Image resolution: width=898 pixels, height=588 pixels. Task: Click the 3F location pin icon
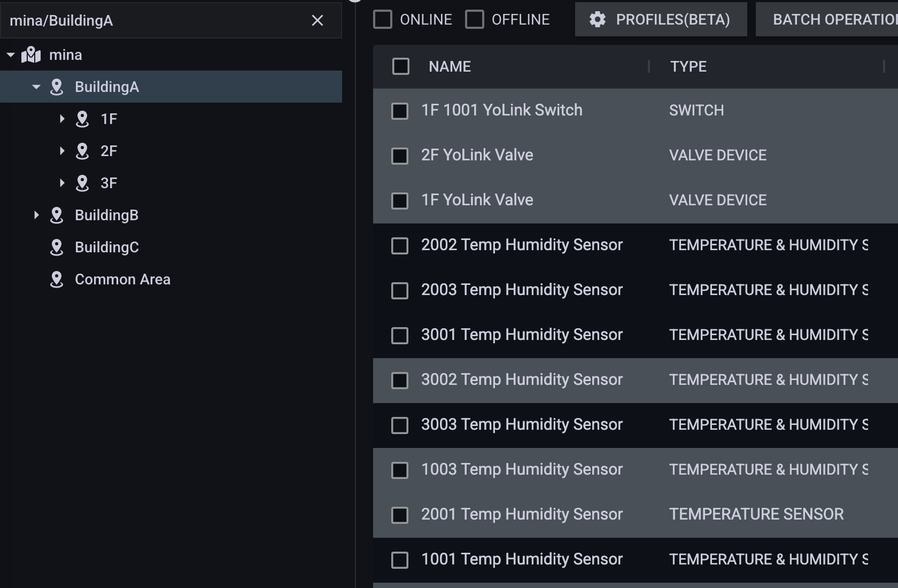pos(82,183)
